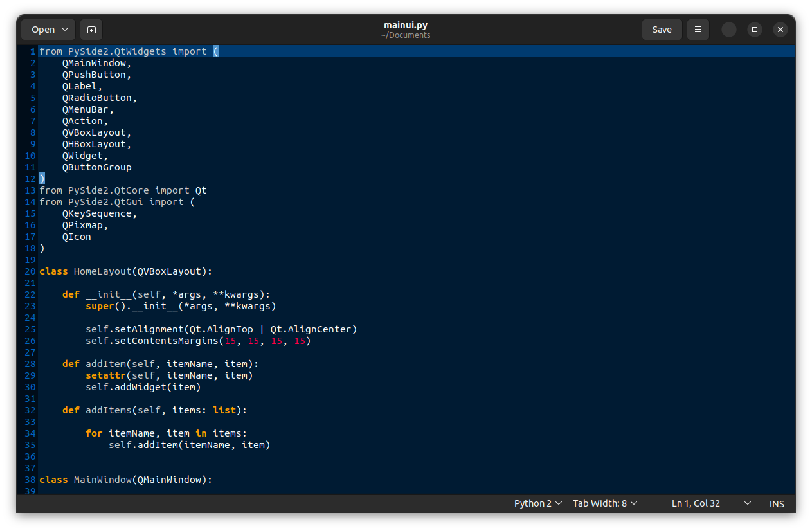Place cursor on the class HomeLayout line
812x531 pixels.
125,271
